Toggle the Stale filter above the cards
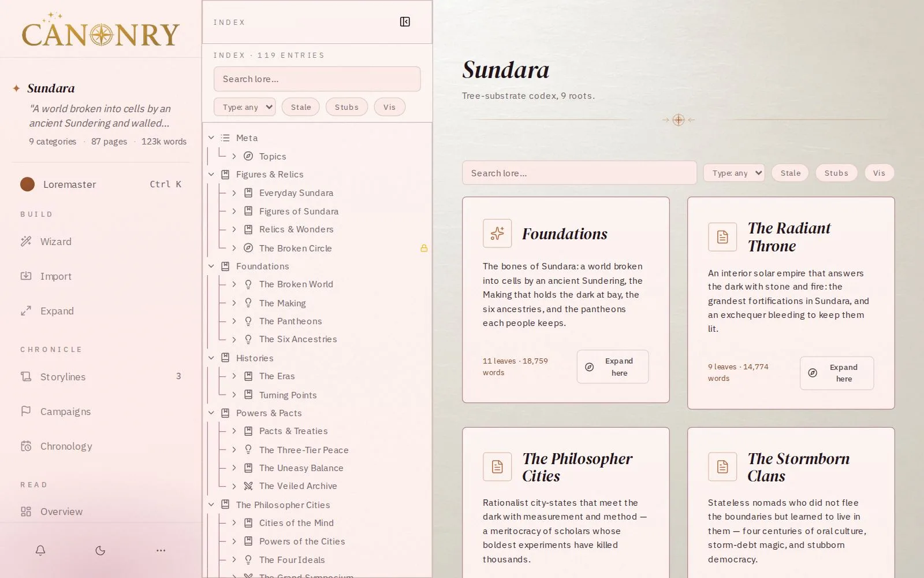Screen dimensions: 924x578 point(791,173)
